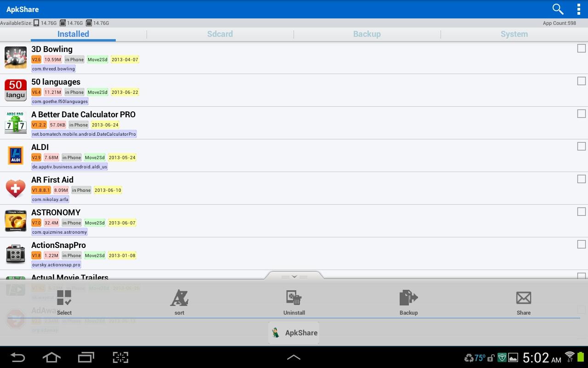Tap package name com.nikolay.arfa
Screen dimensions: 588x368
pos(50,199)
